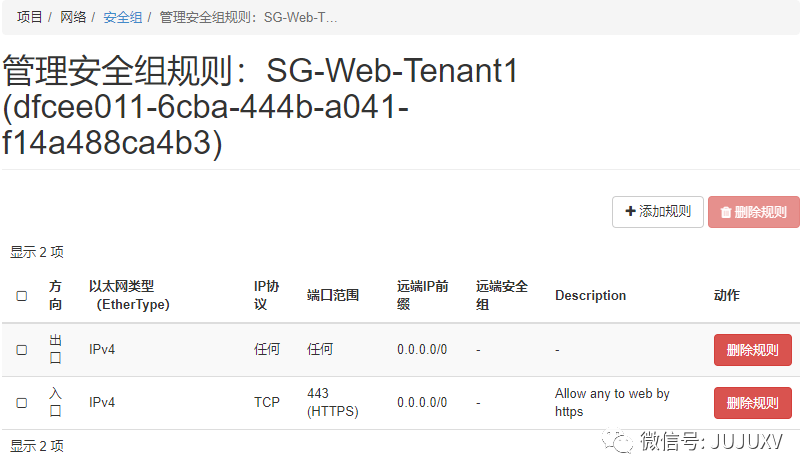Image resolution: width=808 pixels, height=476 pixels.
Task: Delete the egress IPv4 rule via red button
Action: 752,350
